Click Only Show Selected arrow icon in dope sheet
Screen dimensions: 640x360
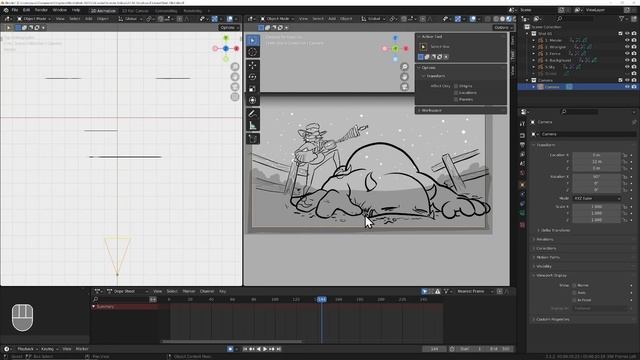[424, 291]
